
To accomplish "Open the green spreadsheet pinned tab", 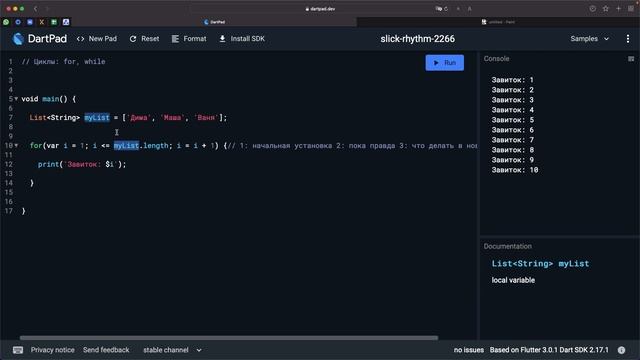I will coord(54,22).
